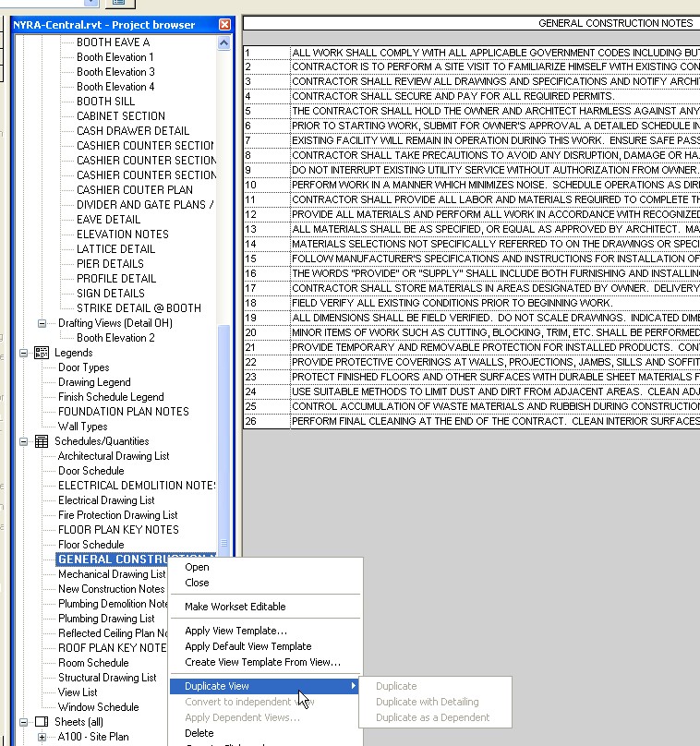Viewport: 700px width, 746px height.
Task: Click the Schedules/Quantities table icon
Action: click(42, 441)
